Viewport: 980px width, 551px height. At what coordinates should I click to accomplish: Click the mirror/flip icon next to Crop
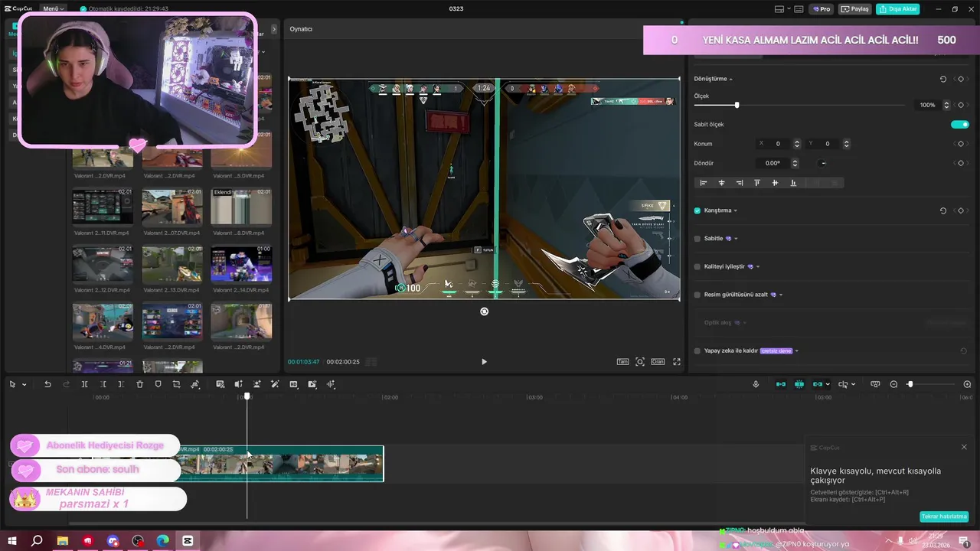pos(195,384)
